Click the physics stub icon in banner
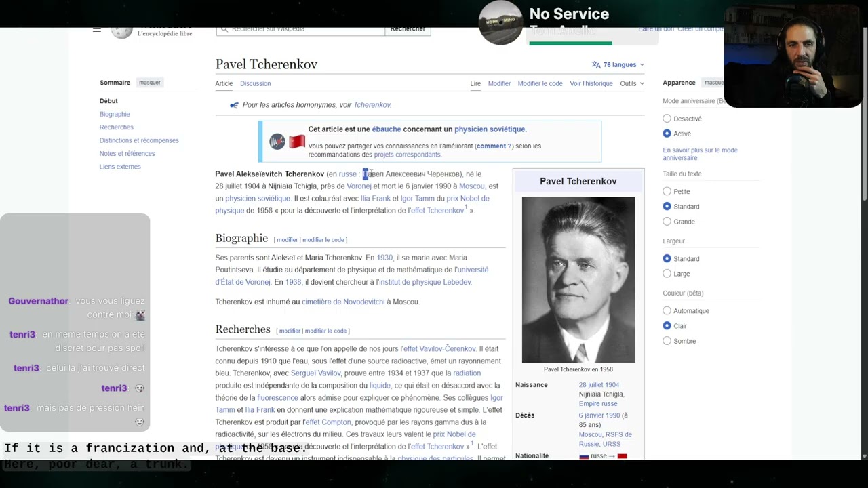The width and height of the screenshot is (868, 488). click(x=277, y=142)
